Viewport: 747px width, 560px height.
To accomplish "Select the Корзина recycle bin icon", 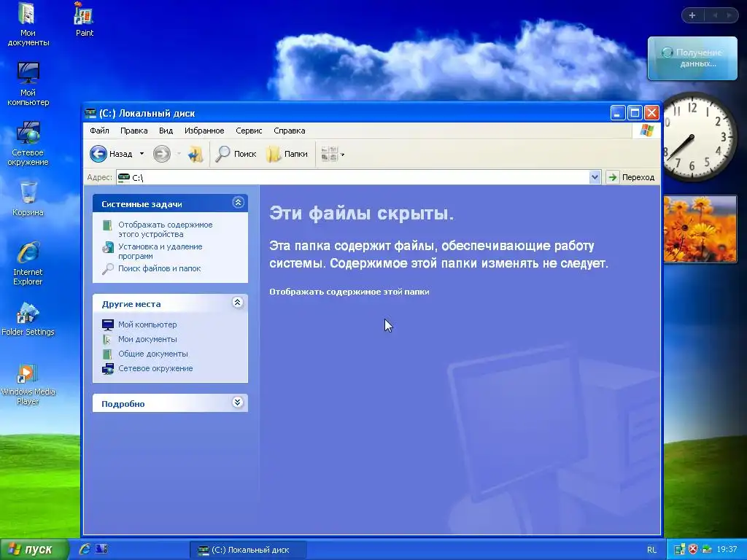I will coord(28,198).
